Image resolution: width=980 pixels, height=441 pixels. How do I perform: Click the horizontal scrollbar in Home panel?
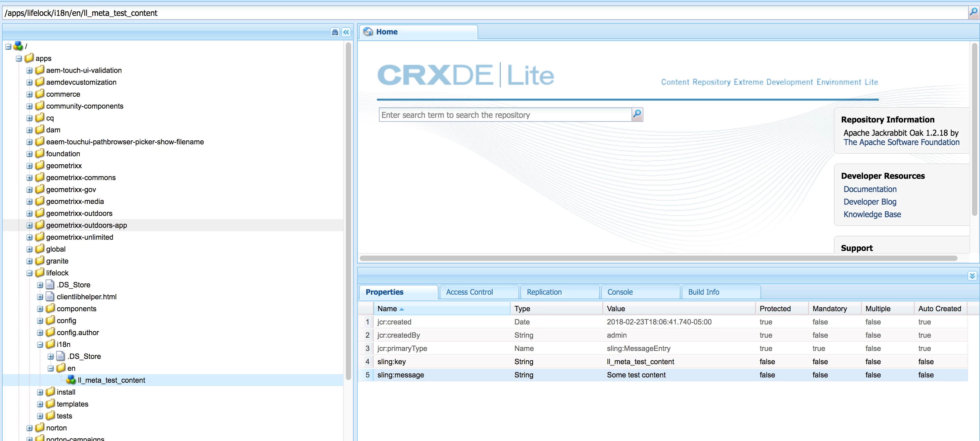658,258
